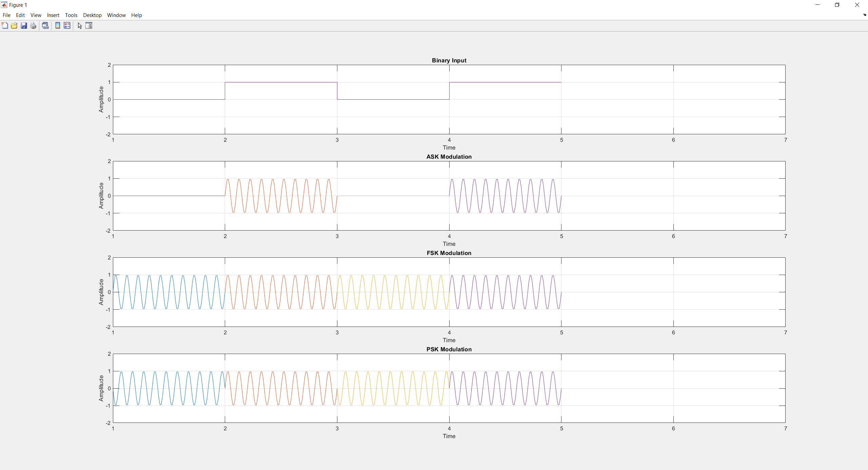The image size is (868, 470).
Task: Click the Link Plot toolbar icon
Action: click(x=45, y=26)
